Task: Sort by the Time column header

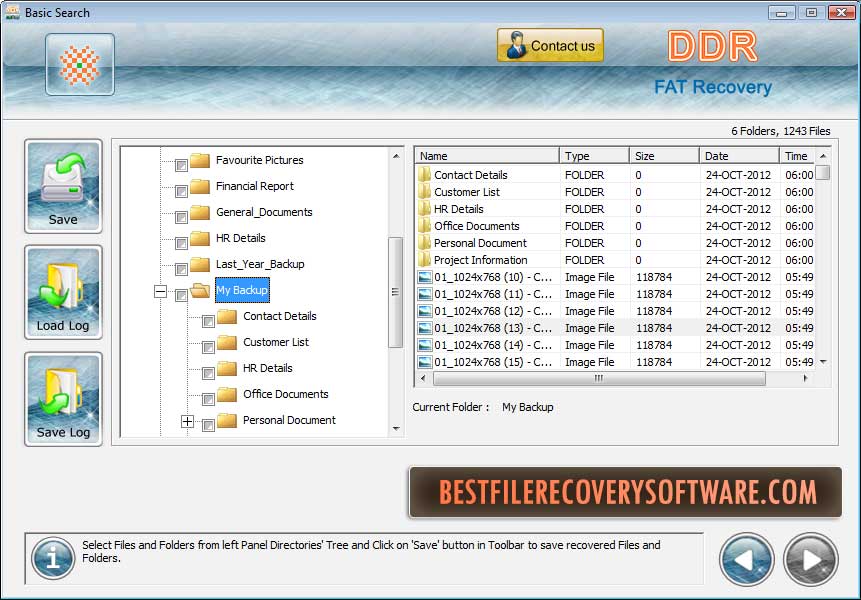Action: click(x=797, y=156)
